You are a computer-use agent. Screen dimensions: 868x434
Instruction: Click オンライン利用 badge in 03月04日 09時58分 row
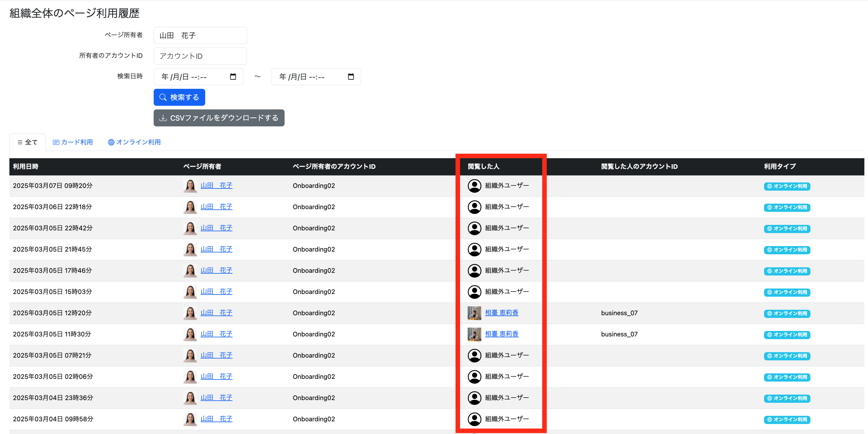787,419
